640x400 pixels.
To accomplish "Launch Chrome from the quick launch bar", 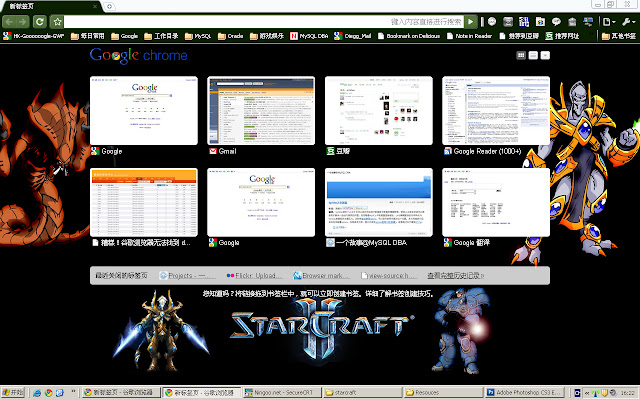I will pyautogui.click(x=49, y=393).
